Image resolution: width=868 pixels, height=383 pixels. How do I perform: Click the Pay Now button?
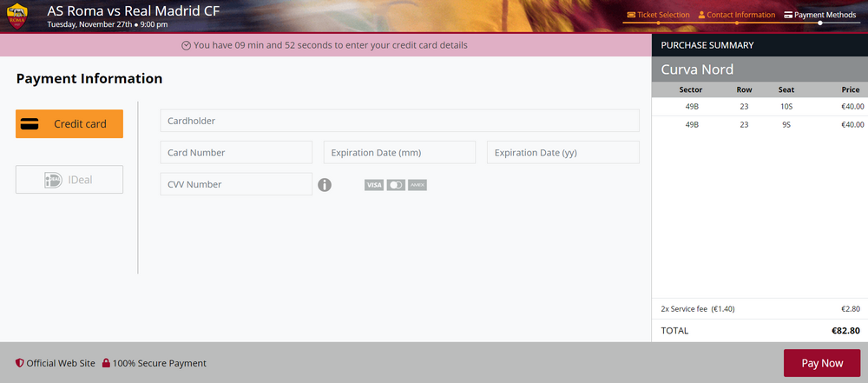pyautogui.click(x=822, y=363)
